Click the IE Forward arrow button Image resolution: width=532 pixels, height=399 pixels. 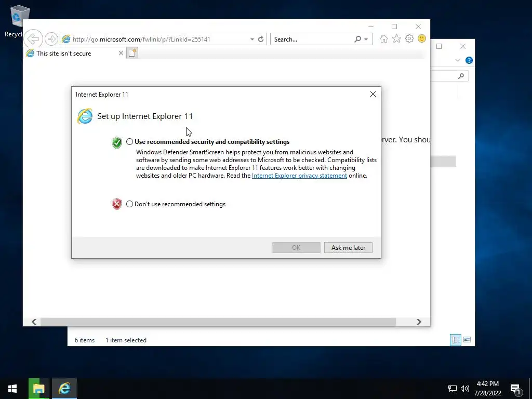(x=51, y=39)
